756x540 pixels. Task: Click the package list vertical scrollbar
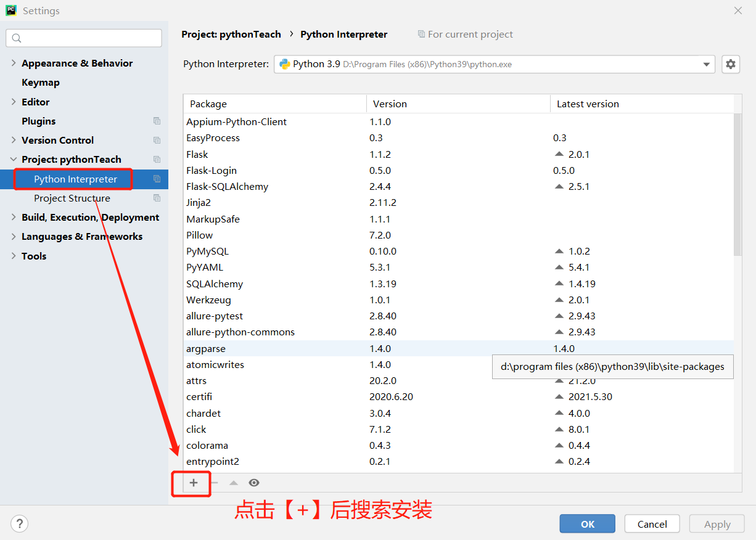coord(738,185)
